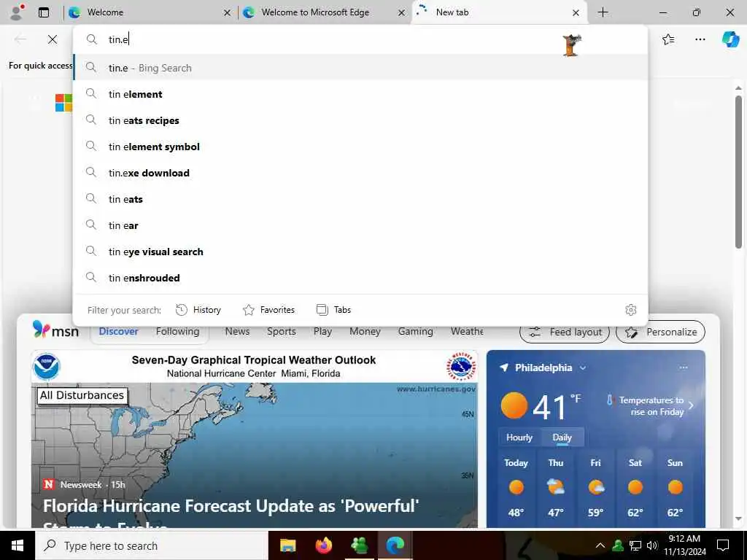Expand the Philadelphia location dropdown
The image size is (747, 560).
coord(583,368)
